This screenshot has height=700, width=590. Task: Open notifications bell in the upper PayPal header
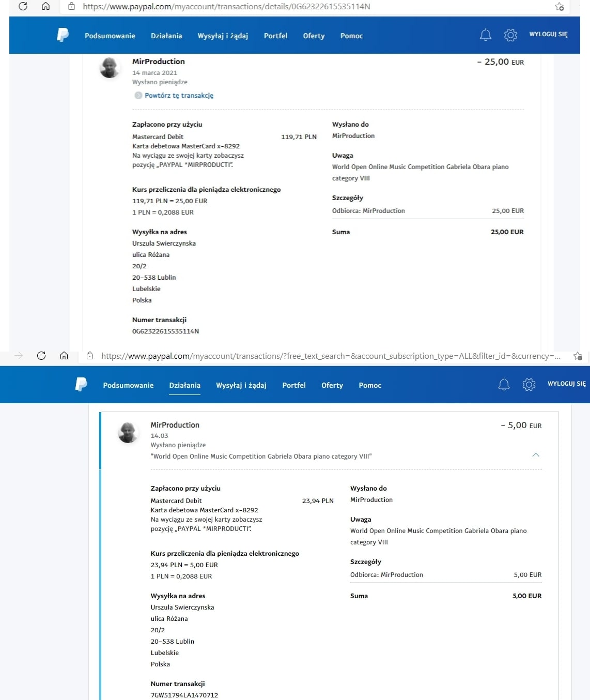485,35
